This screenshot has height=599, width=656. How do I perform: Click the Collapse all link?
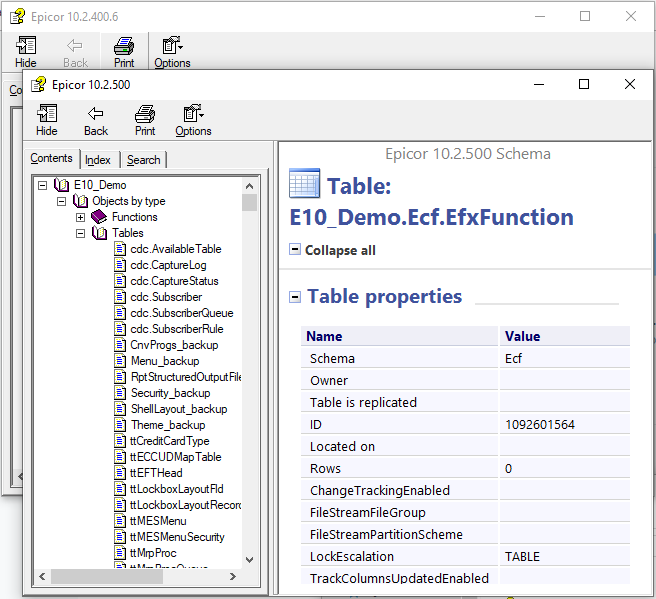tap(340, 250)
